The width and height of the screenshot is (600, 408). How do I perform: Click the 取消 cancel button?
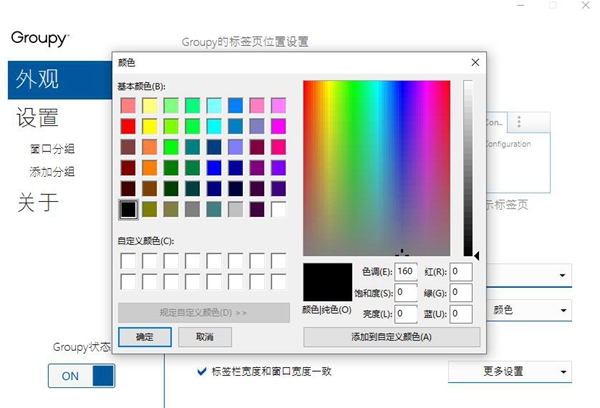pos(205,337)
